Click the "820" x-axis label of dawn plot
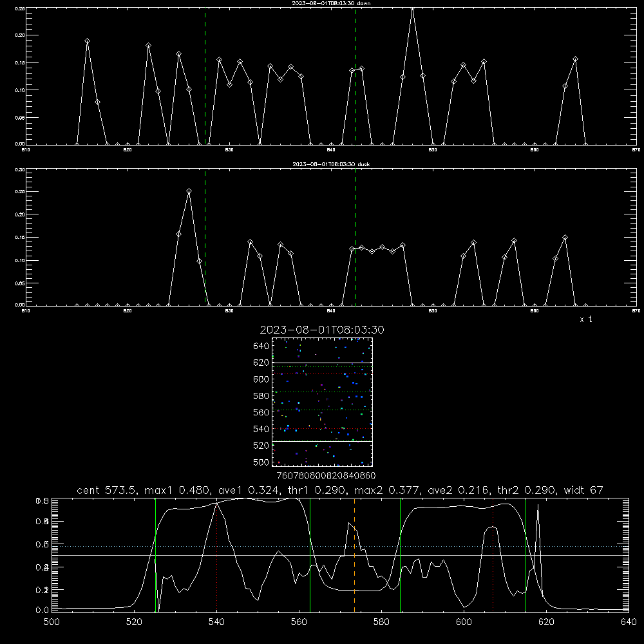This screenshot has width=644, height=644. pos(128,150)
